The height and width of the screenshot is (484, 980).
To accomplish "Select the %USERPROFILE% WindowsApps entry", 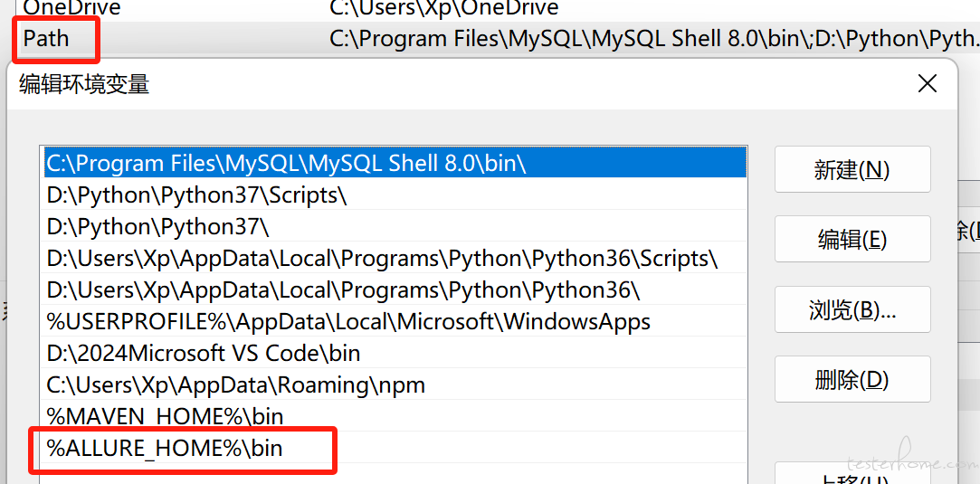I will (395, 321).
